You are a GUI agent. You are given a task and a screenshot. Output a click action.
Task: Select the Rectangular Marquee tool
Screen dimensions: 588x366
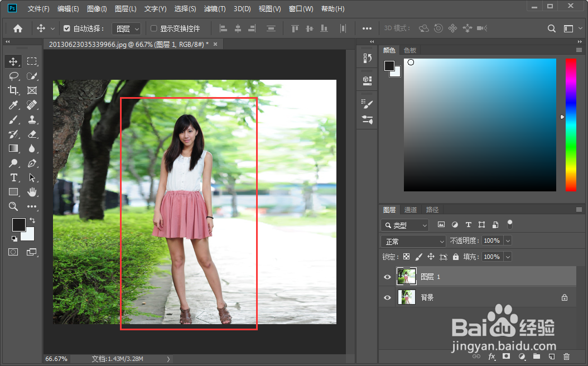32,61
